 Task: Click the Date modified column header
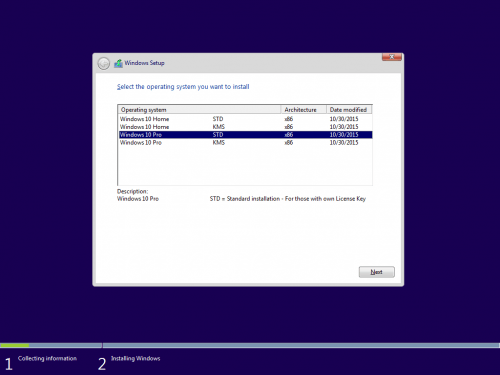(349, 110)
